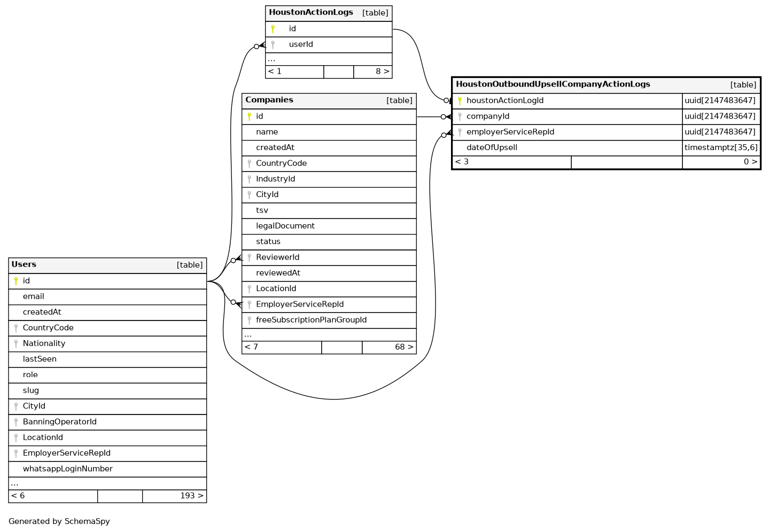
Task: Click the yellow primary key icon in Users
Action: coord(16,281)
